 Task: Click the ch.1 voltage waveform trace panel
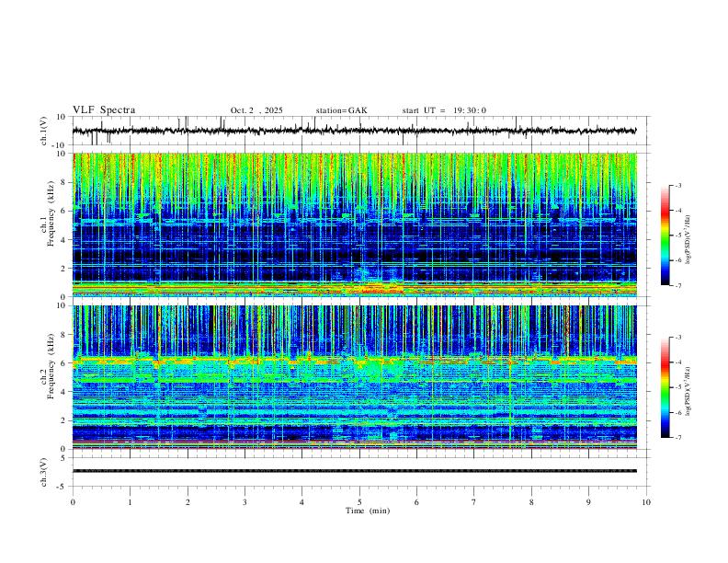pos(359,131)
